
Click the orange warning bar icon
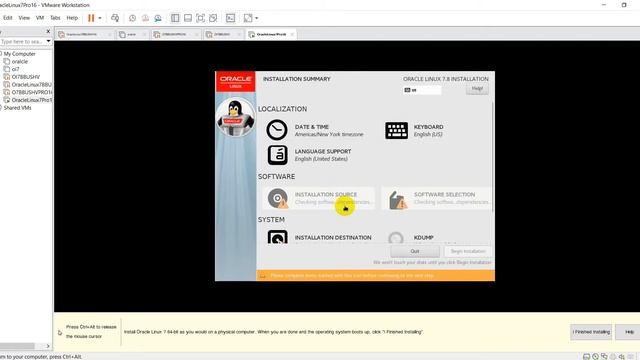(x=262, y=276)
